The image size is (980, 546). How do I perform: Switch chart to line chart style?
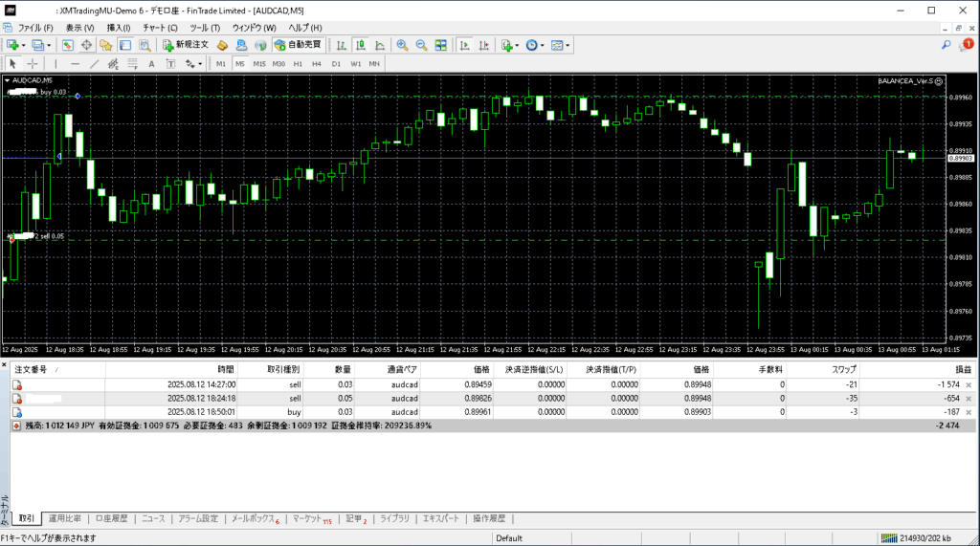pos(380,45)
